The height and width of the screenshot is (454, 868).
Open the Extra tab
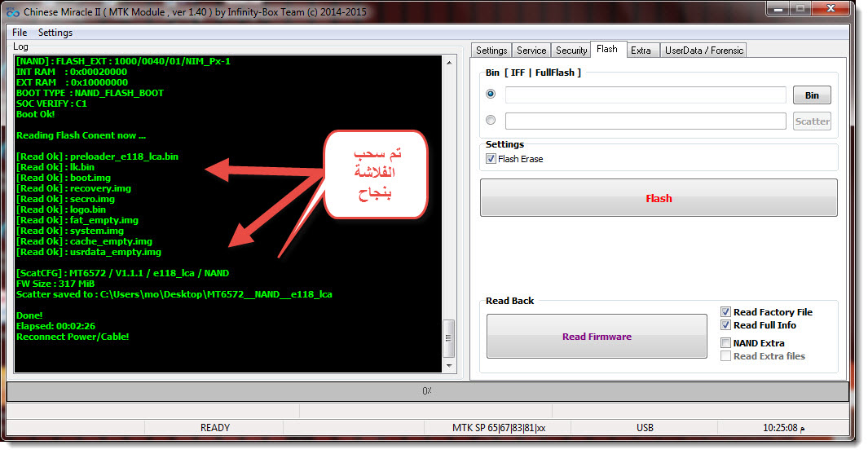coord(641,51)
